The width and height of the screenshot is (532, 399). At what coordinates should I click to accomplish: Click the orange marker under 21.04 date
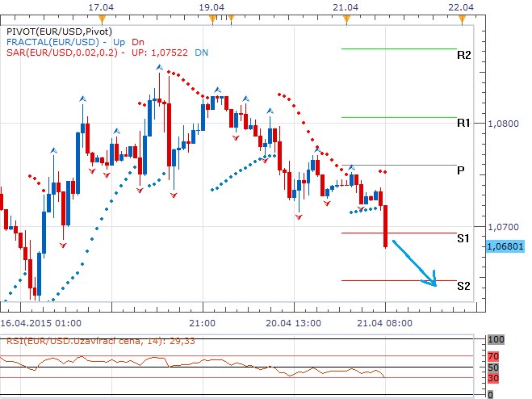pyautogui.click(x=346, y=16)
